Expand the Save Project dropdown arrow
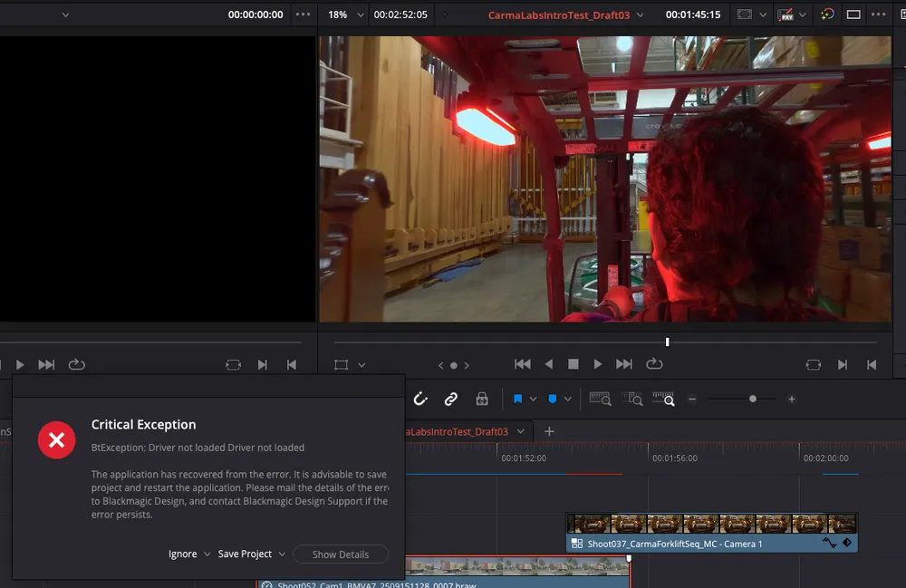The width and height of the screenshot is (906, 588). (x=283, y=554)
